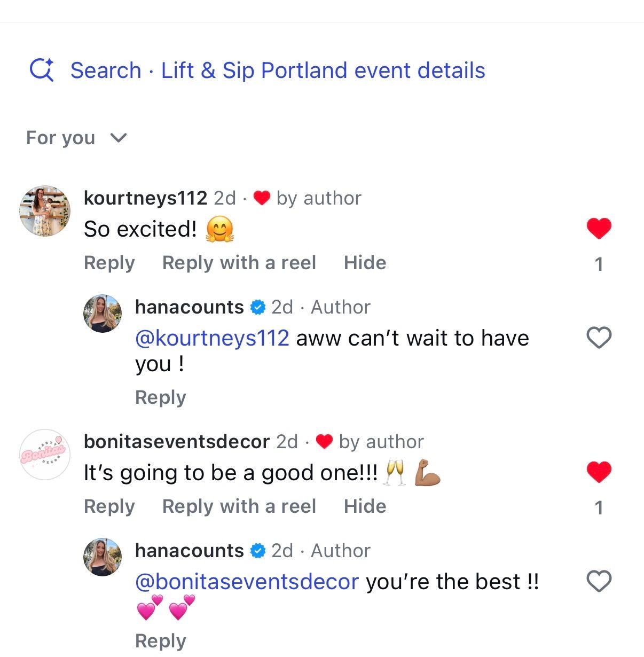644x657 pixels.
Task: Hide kourtneys112's comment
Action: (365, 263)
